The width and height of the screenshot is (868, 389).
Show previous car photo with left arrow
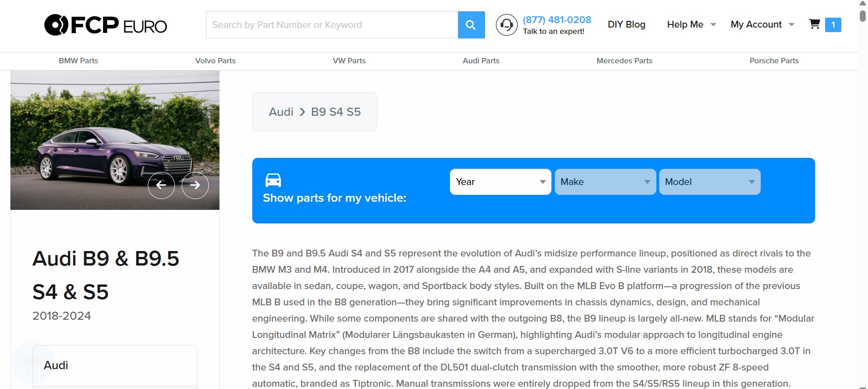pyautogui.click(x=161, y=185)
